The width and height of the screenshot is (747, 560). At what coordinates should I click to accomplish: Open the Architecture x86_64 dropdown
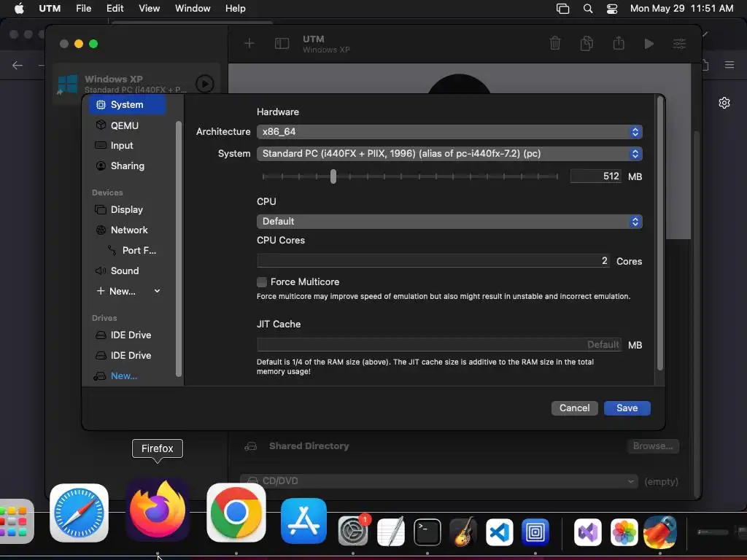click(x=449, y=132)
